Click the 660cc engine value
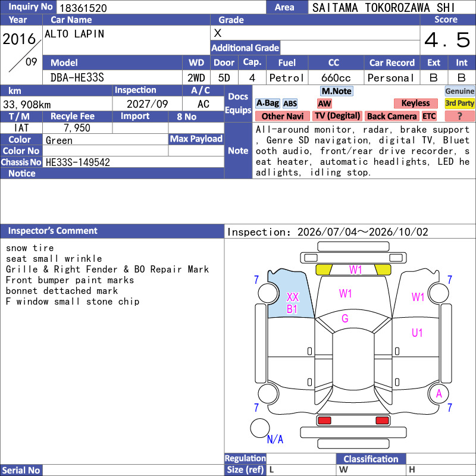476x476 pixels. (x=336, y=78)
